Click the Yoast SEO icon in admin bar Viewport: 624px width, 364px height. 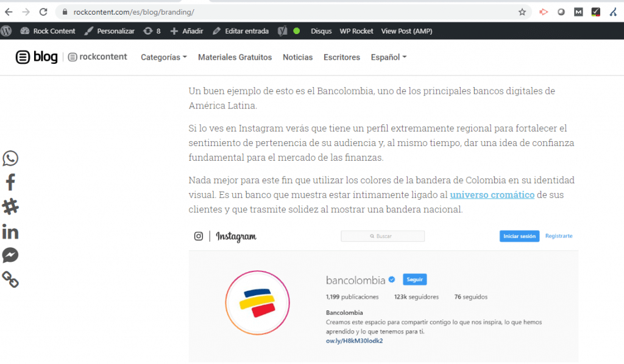283,31
